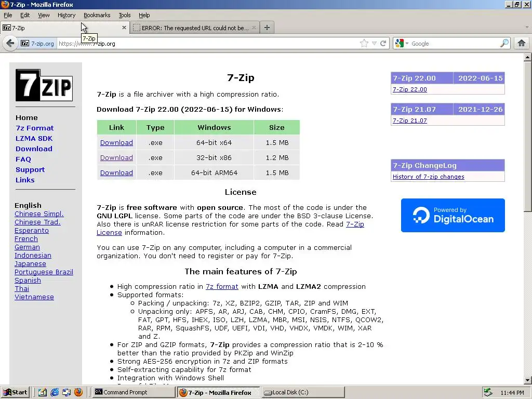
Task: Open the 7-Zip 22.00 news link
Action: (x=410, y=89)
